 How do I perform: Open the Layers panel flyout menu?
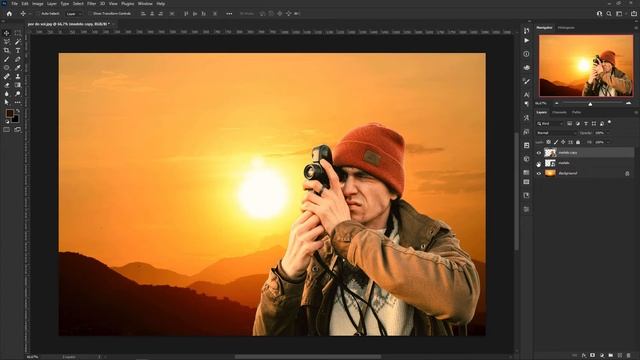point(636,112)
